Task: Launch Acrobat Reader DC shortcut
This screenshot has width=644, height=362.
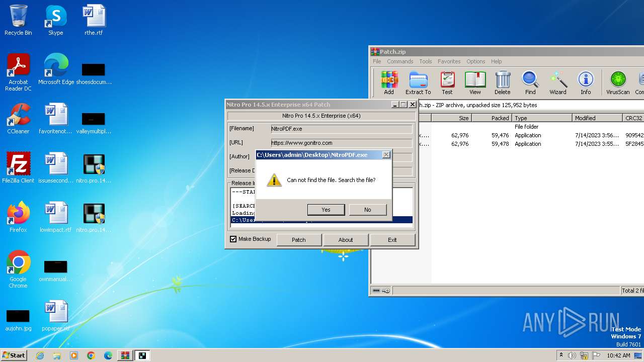Action: pos(18,72)
